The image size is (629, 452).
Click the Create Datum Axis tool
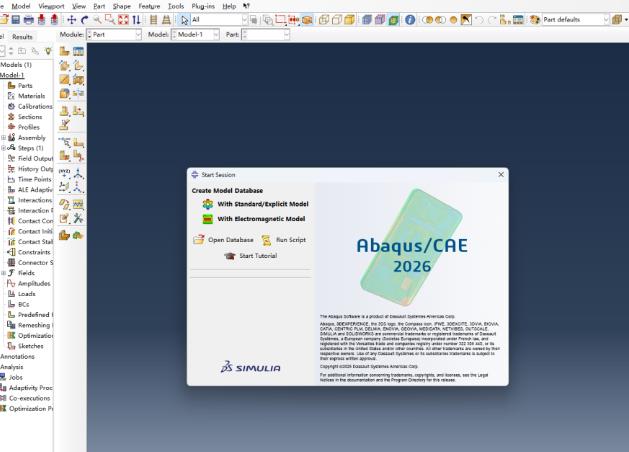78,174
